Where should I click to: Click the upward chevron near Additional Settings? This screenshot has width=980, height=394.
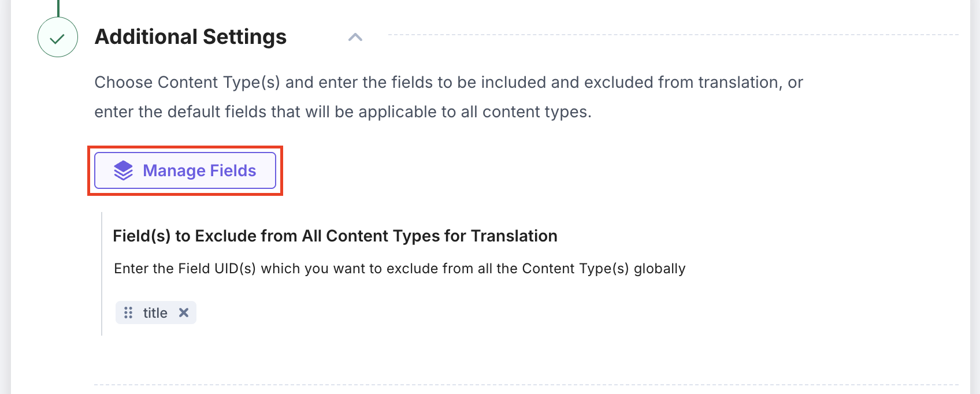(356, 37)
